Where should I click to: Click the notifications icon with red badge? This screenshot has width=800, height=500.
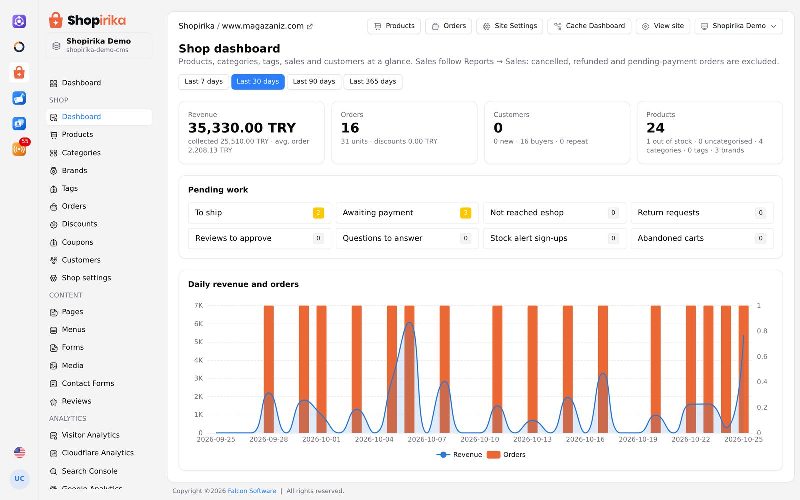[19, 149]
